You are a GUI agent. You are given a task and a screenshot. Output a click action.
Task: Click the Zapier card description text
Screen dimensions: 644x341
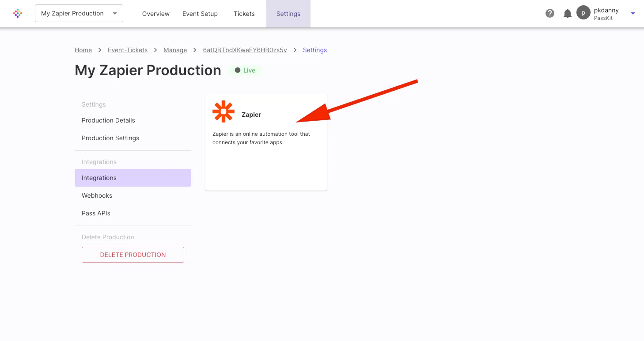pos(261,138)
